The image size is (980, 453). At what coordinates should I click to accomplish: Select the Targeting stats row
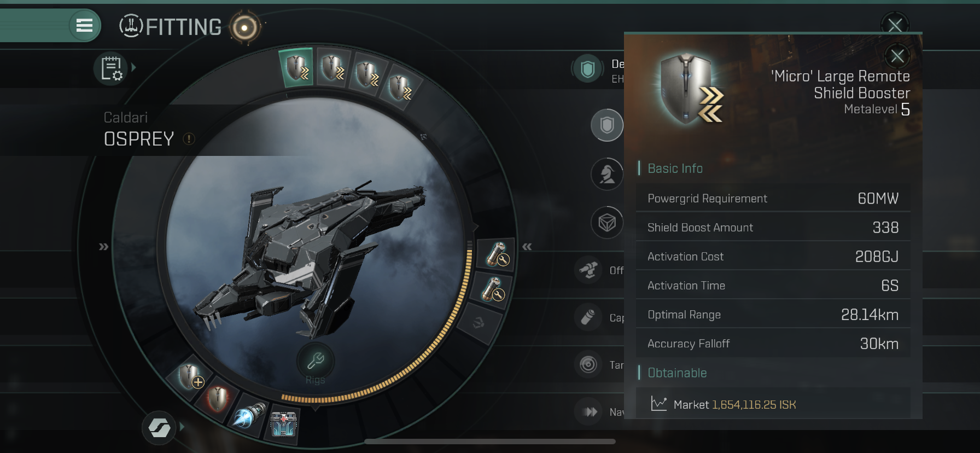(599, 364)
